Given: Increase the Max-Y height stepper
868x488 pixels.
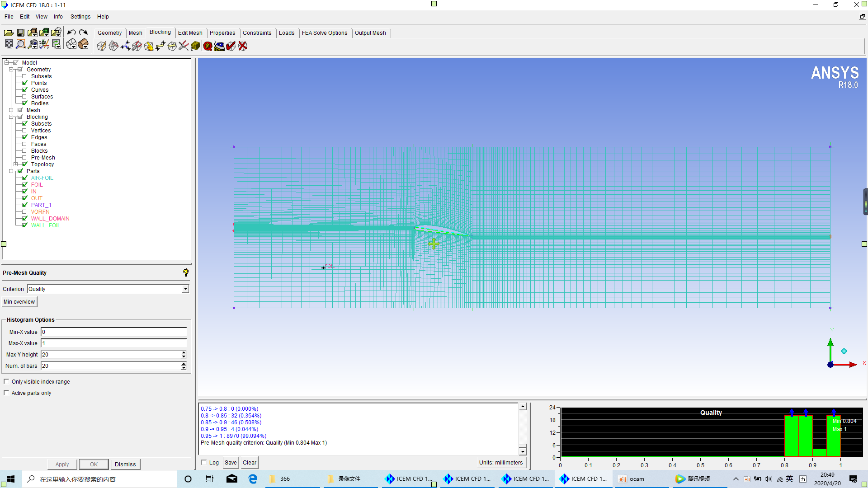Looking at the screenshot, I should coord(184,352).
